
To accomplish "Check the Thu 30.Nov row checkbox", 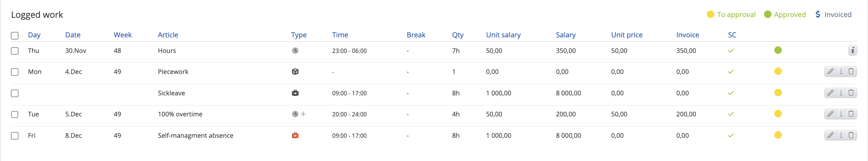I will pyautogui.click(x=15, y=51).
